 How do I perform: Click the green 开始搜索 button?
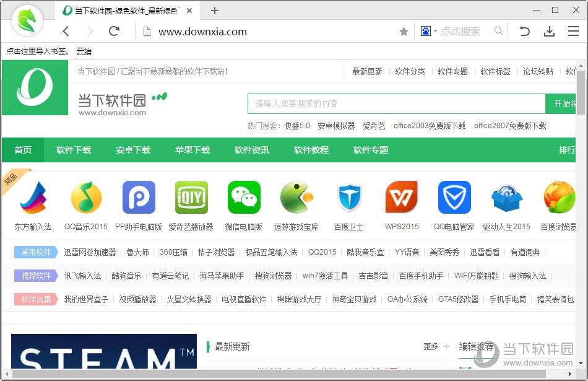pos(561,103)
